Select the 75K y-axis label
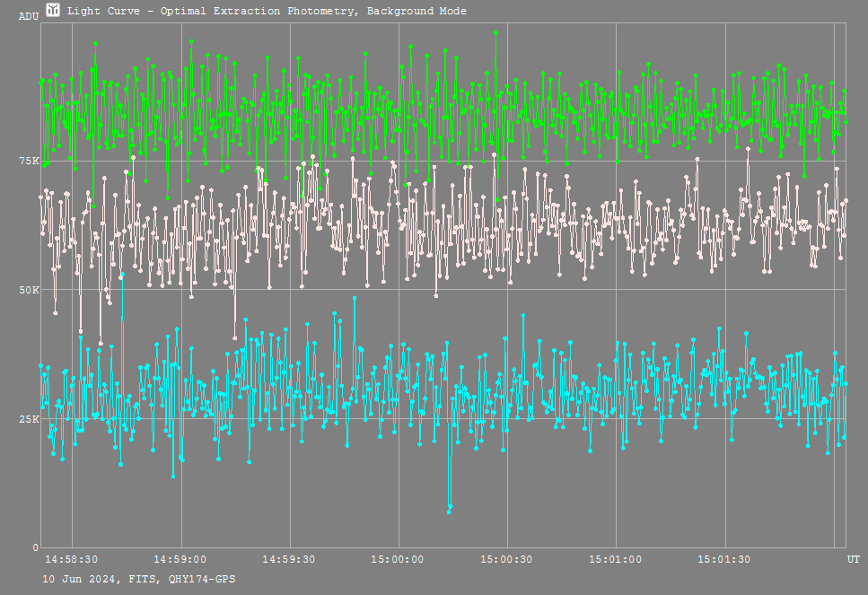Screen dimensions: 868x595 tap(29, 161)
